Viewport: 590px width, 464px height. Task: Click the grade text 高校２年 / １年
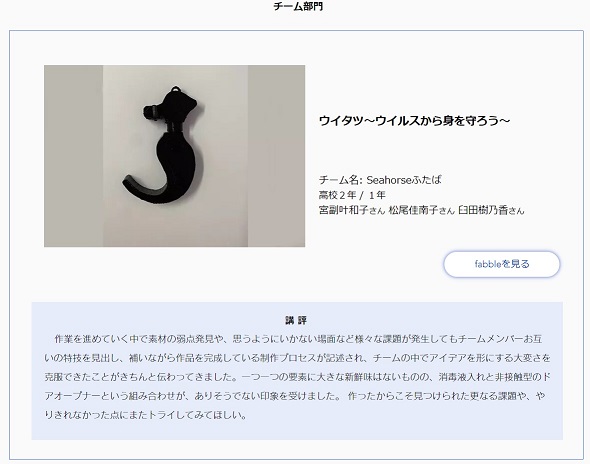coord(352,195)
